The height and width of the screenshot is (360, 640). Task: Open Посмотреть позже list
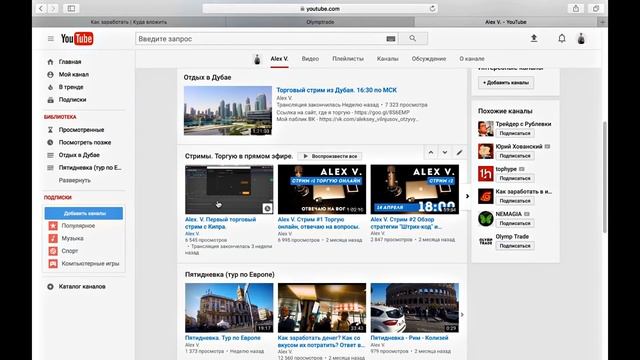pos(85,142)
